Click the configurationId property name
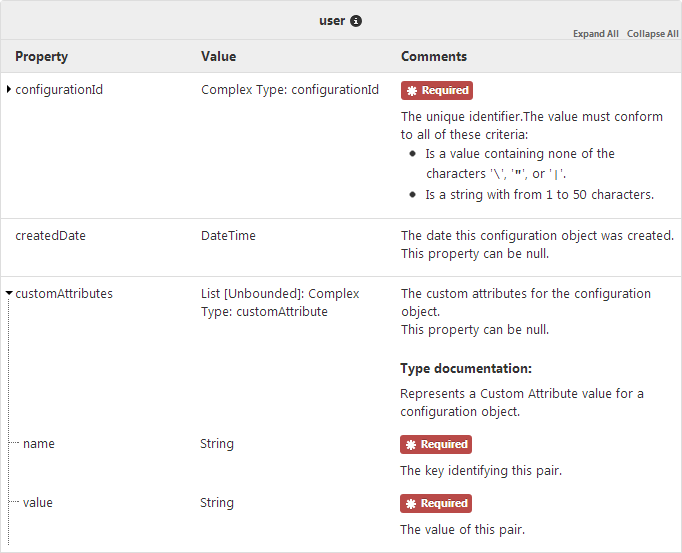 click(x=59, y=90)
